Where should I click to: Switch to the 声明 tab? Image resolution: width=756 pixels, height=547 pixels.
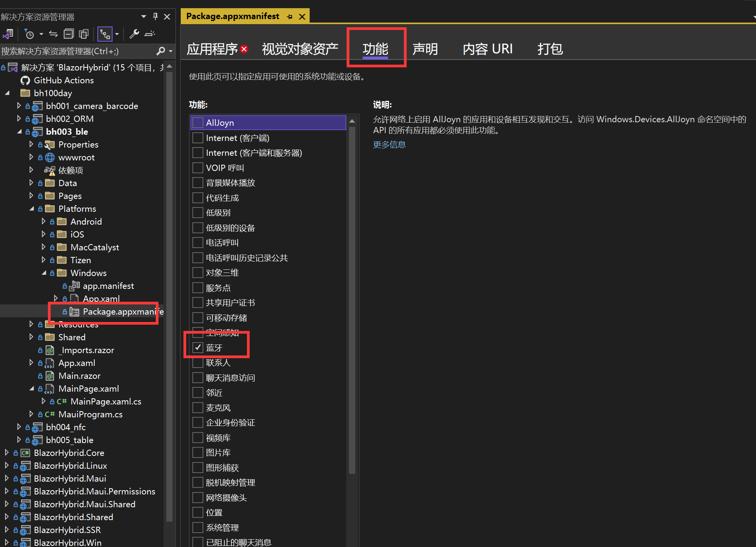[x=425, y=49]
